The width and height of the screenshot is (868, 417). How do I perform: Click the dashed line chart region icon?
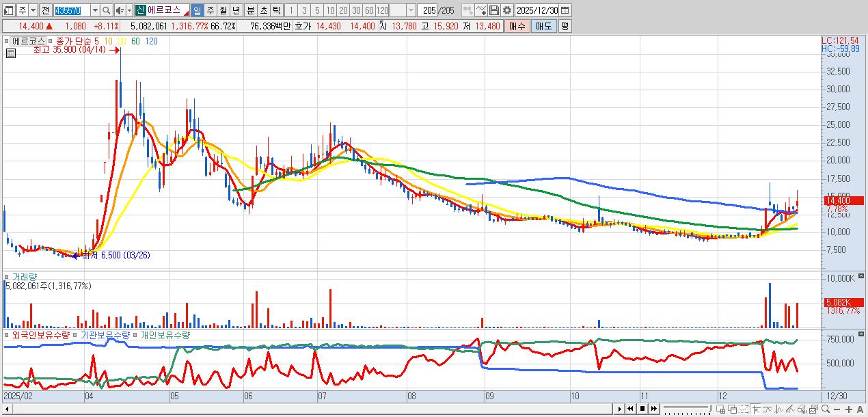pos(744,409)
